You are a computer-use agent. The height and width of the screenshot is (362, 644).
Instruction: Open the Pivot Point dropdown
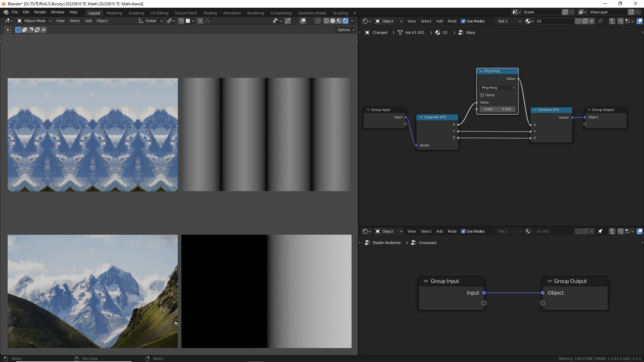[171, 21]
